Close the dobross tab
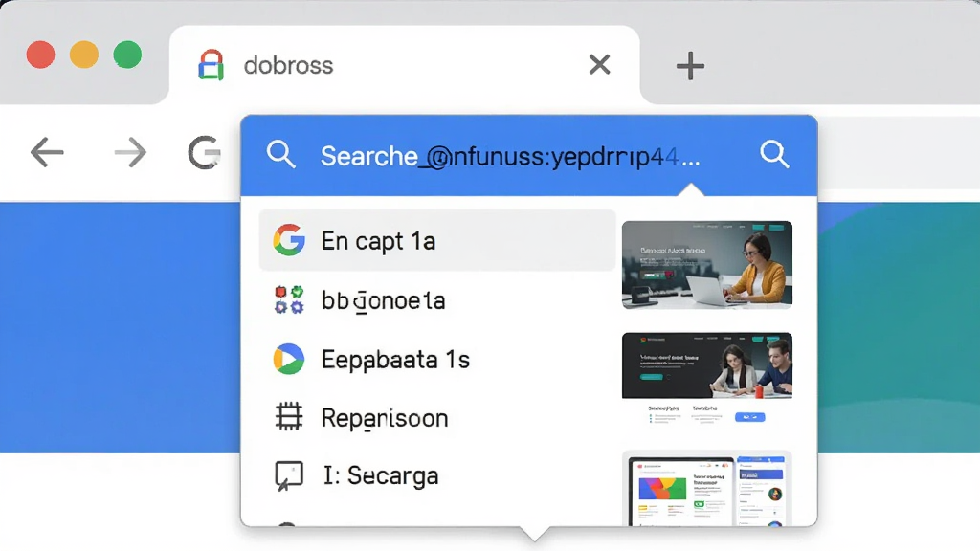This screenshot has height=551, width=980. [599, 64]
